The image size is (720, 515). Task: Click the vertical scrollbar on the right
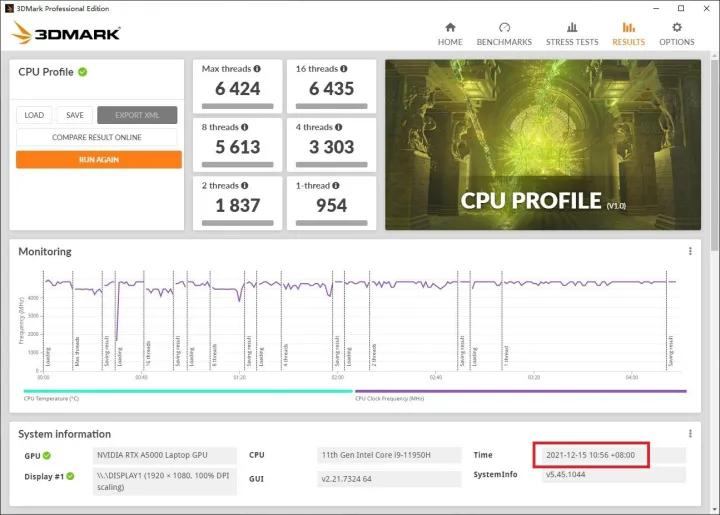714,154
